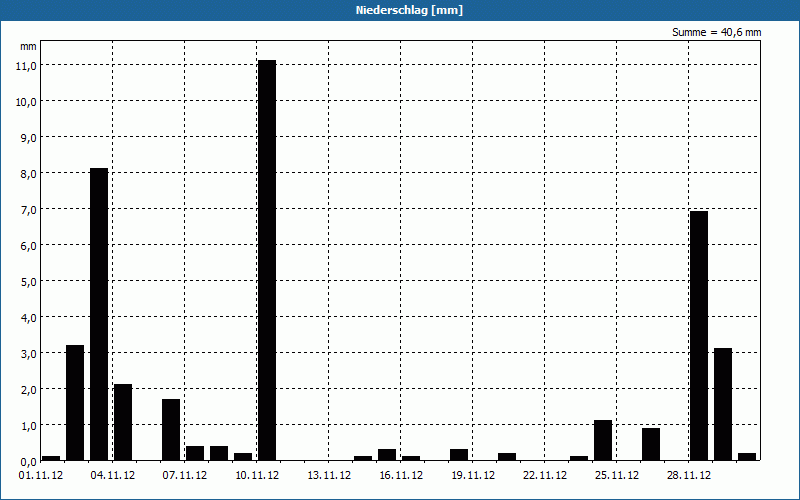
Task: Click the tallest bar exceeding 11 mm
Action: (x=267, y=260)
